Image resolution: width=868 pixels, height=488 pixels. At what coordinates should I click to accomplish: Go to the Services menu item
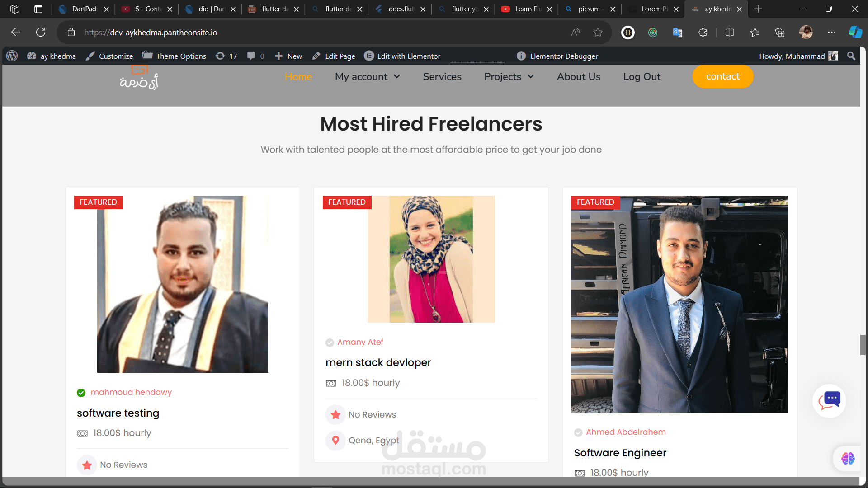tap(442, 77)
